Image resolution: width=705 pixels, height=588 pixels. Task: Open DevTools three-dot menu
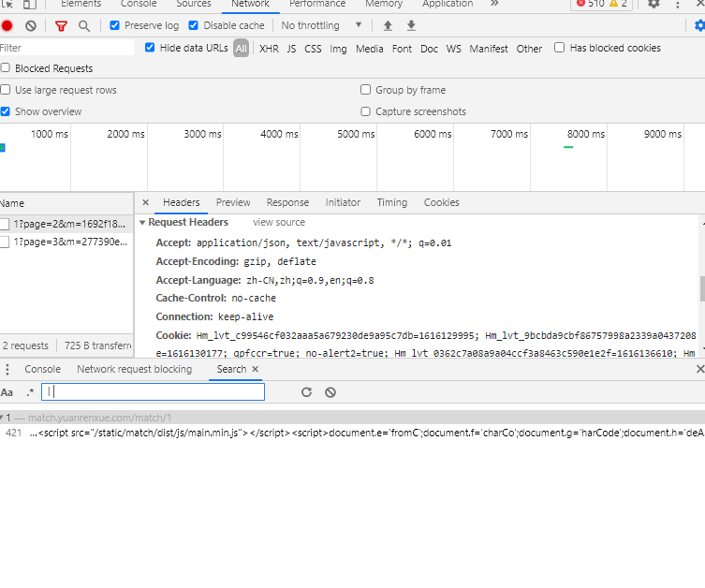click(x=678, y=4)
